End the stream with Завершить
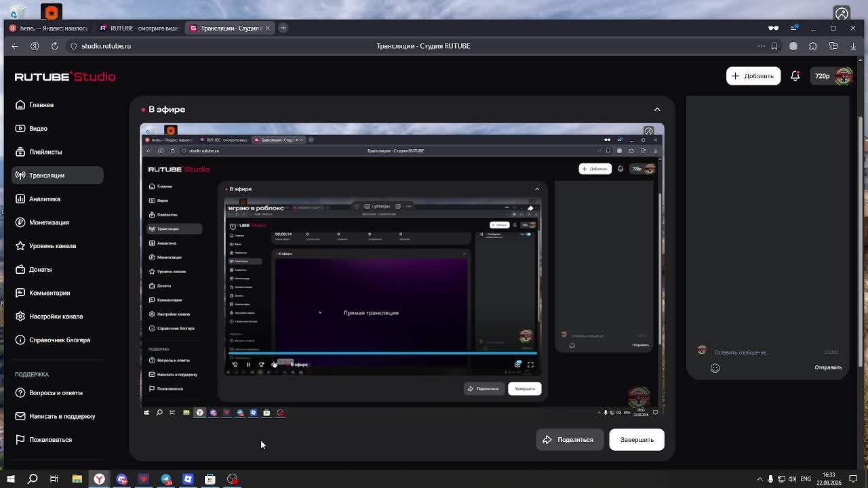Viewport: 868px width, 488px height. [637, 440]
